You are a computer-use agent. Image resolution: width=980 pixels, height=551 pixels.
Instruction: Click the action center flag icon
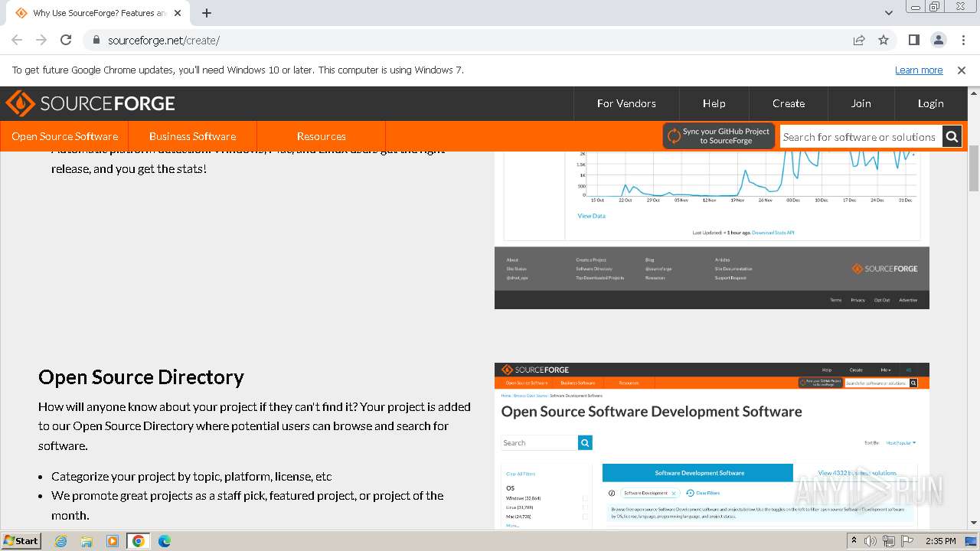tap(907, 541)
